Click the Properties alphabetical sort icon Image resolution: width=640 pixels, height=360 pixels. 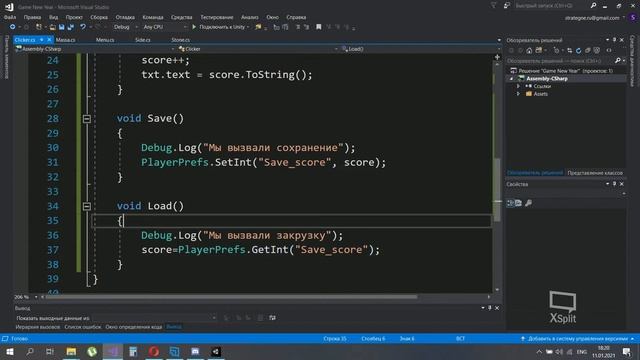point(518,203)
